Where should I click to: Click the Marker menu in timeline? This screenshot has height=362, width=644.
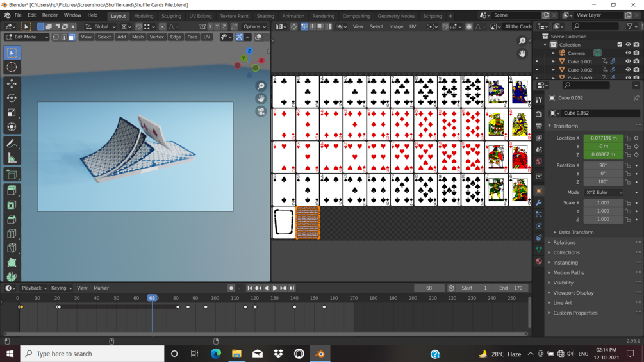101,288
